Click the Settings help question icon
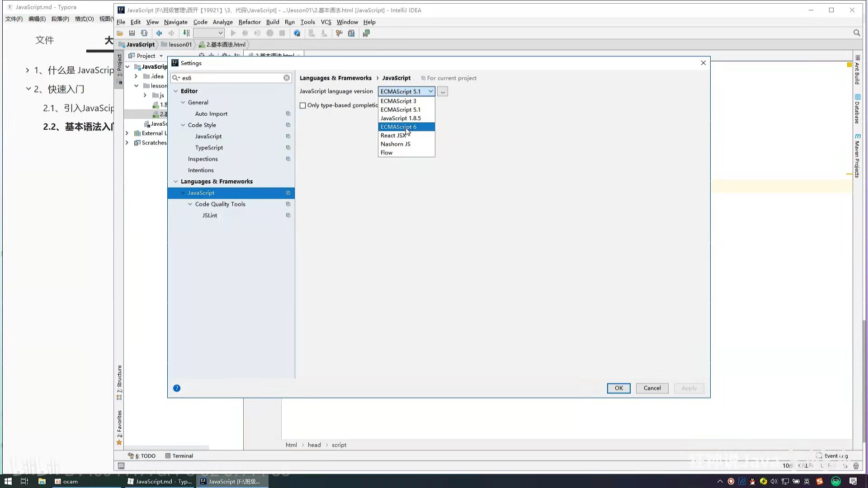Image resolution: width=868 pixels, height=488 pixels. (177, 388)
